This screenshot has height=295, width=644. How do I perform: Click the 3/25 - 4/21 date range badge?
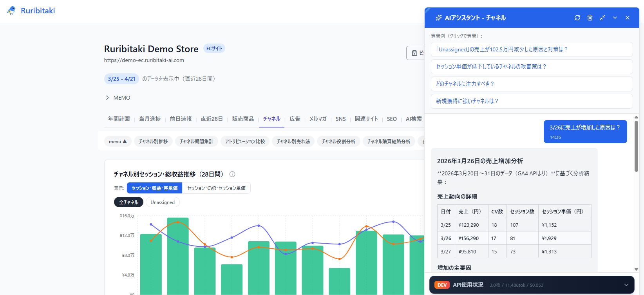click(x=121, y=79)
